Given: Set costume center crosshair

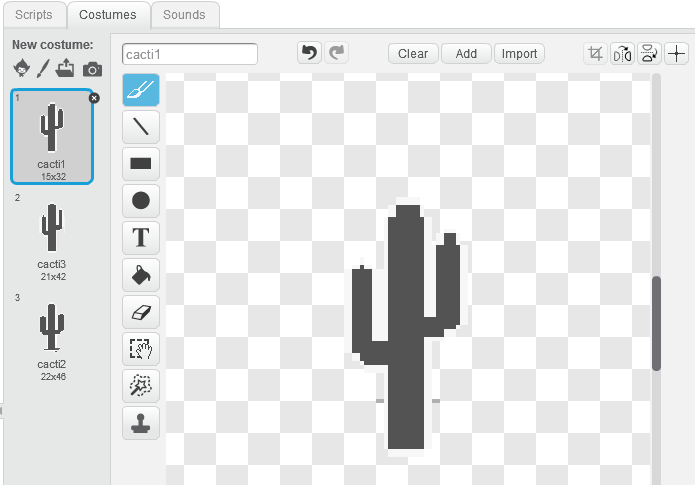Looking at the screenshot, I should click(676, 54).
